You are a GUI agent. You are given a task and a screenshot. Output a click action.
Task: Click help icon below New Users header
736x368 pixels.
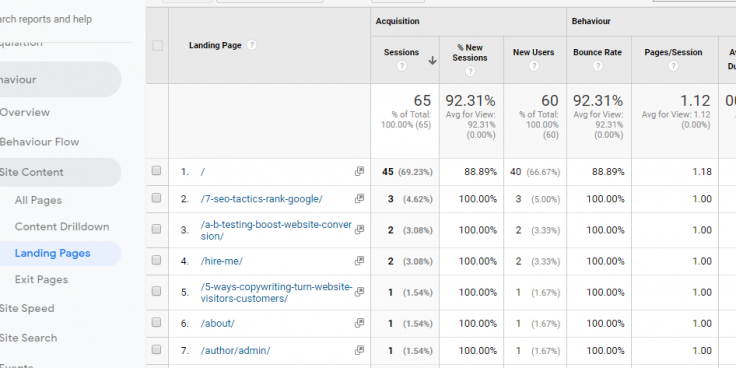[534, 66]
